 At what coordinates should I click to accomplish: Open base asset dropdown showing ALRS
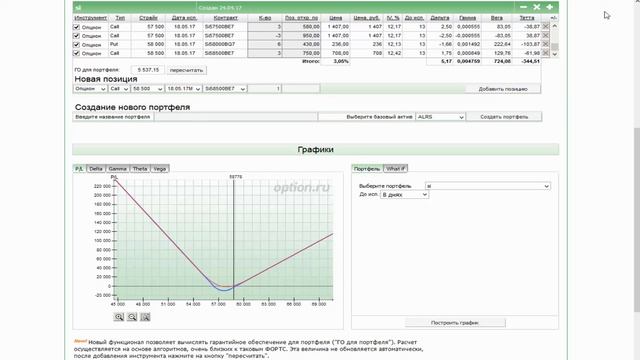point(440,117)
